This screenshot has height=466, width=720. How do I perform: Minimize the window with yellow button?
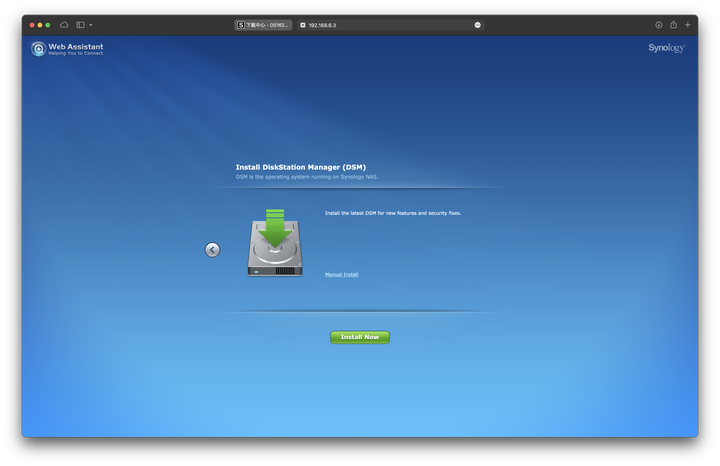pos(40,25)
